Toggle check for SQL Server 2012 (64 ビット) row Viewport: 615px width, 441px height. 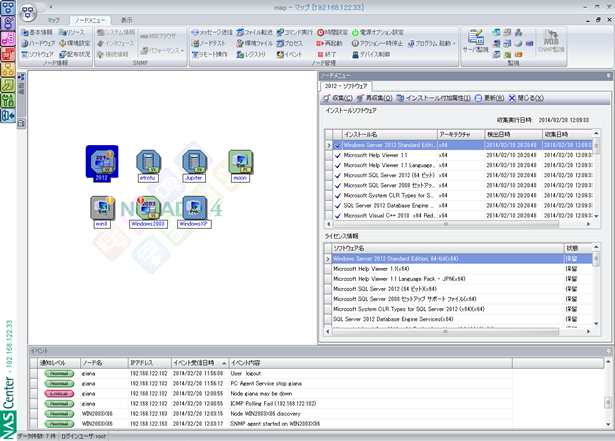tap(338, 175)
